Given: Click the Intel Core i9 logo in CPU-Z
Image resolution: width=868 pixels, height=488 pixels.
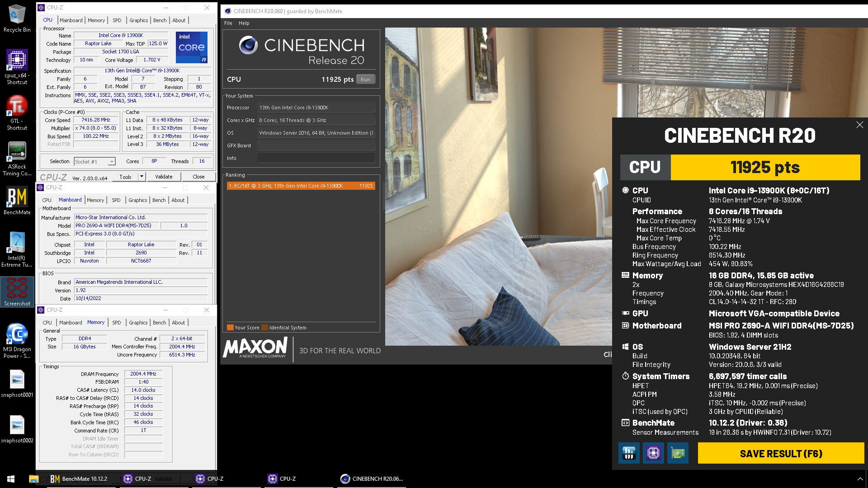Looking at the screenshot, I should point(192,47).
